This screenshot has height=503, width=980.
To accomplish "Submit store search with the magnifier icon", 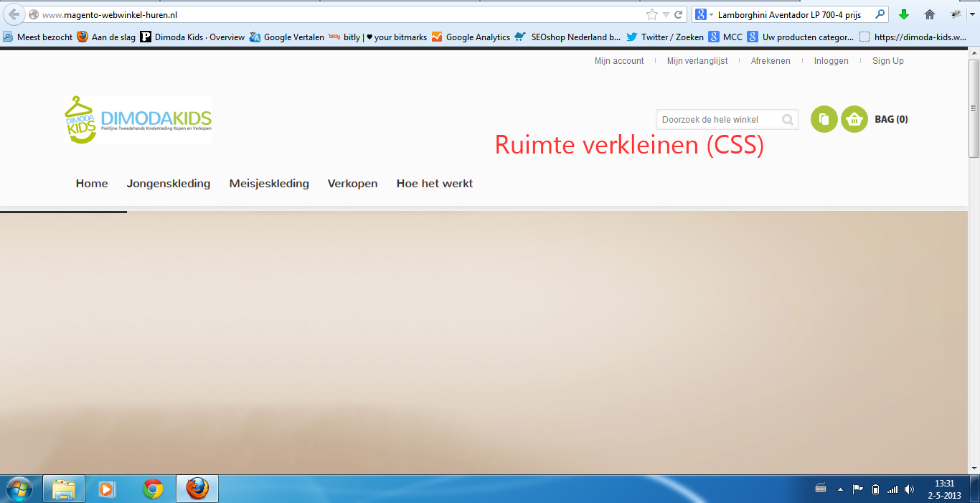I will (x=788, y=120).
